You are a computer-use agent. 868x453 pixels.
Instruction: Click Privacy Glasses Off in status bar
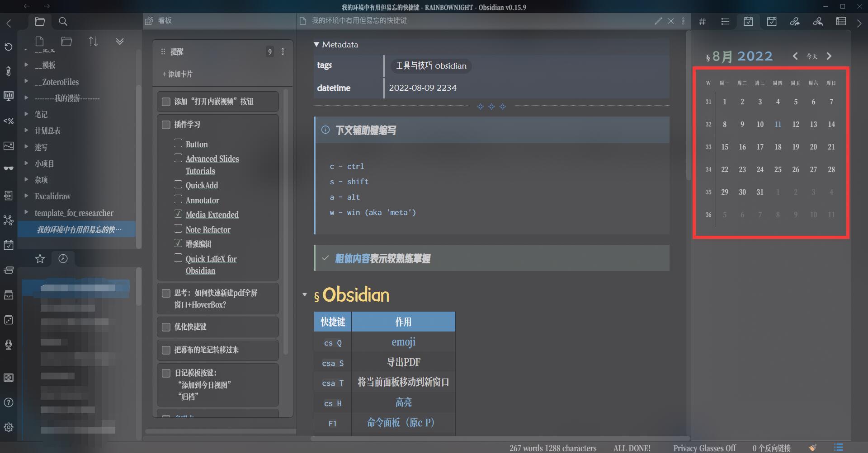704,448
